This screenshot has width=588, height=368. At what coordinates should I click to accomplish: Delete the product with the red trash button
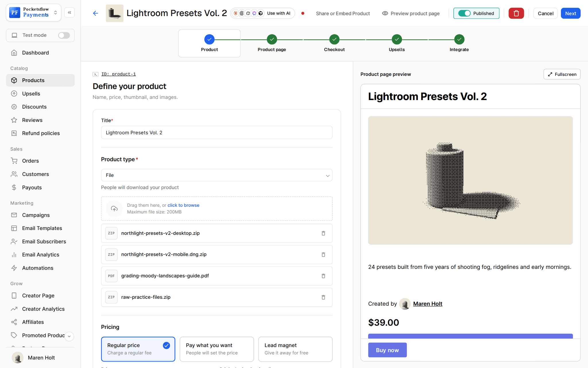click(x=516, y=13)
